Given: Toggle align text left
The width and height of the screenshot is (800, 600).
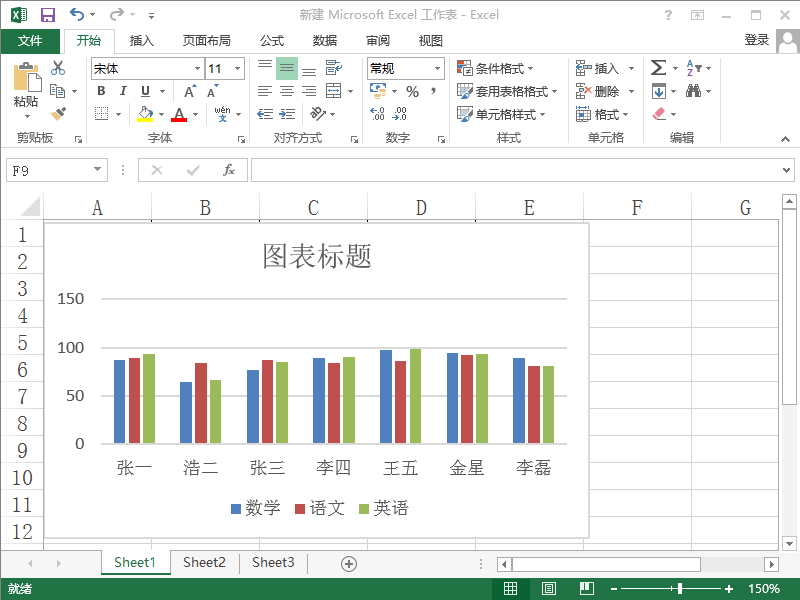Looking at the screenshot, I should coord(265,91).
